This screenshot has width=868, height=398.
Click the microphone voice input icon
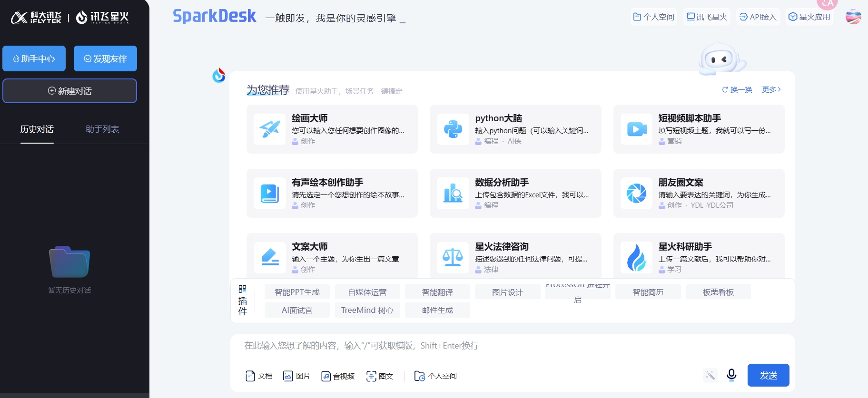(x=732, y=375)
